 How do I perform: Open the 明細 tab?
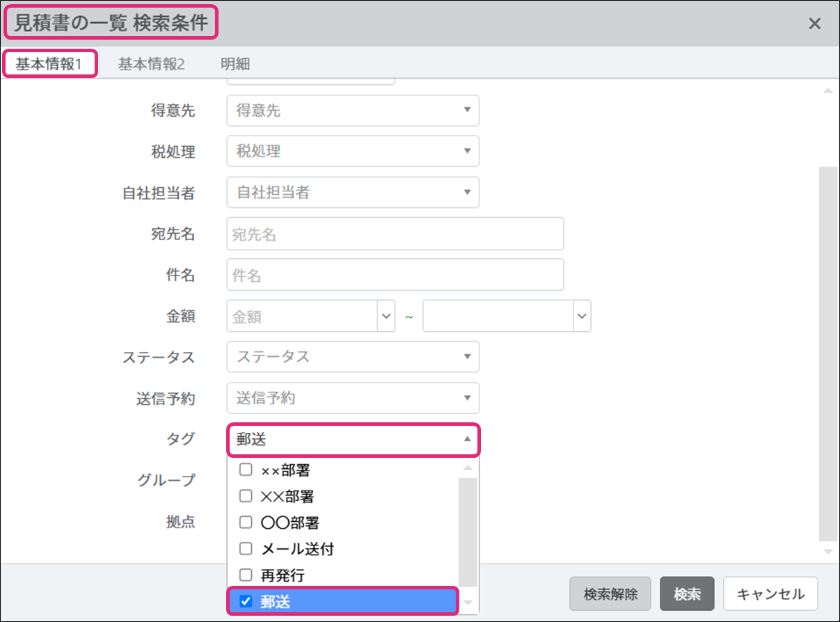click(235, 64)
